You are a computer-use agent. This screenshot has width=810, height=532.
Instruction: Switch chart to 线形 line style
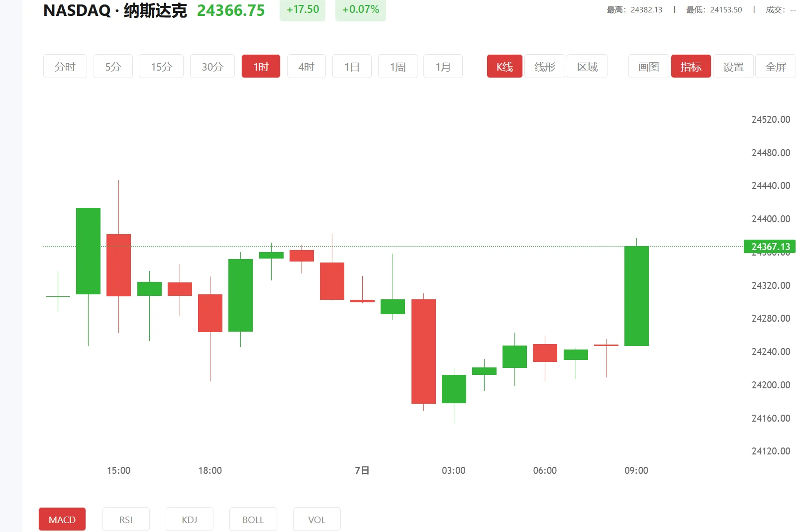[544, 66]
